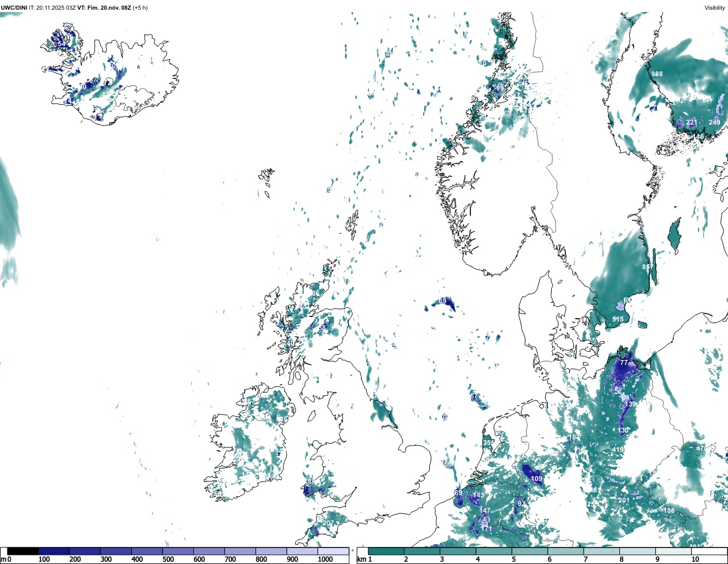Click the '857' value on Swedish coast
The width and height of the screenshot is (728, 564).
coord(648,267)
